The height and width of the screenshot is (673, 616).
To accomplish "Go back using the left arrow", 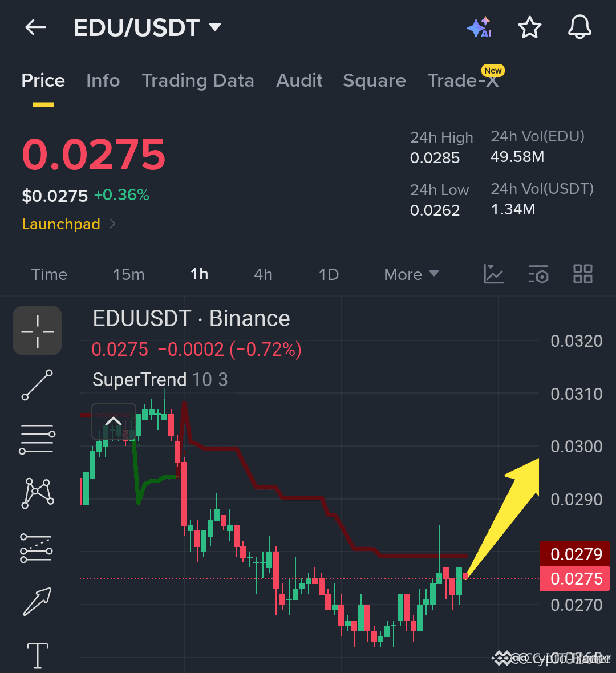I will coord(35,27).
